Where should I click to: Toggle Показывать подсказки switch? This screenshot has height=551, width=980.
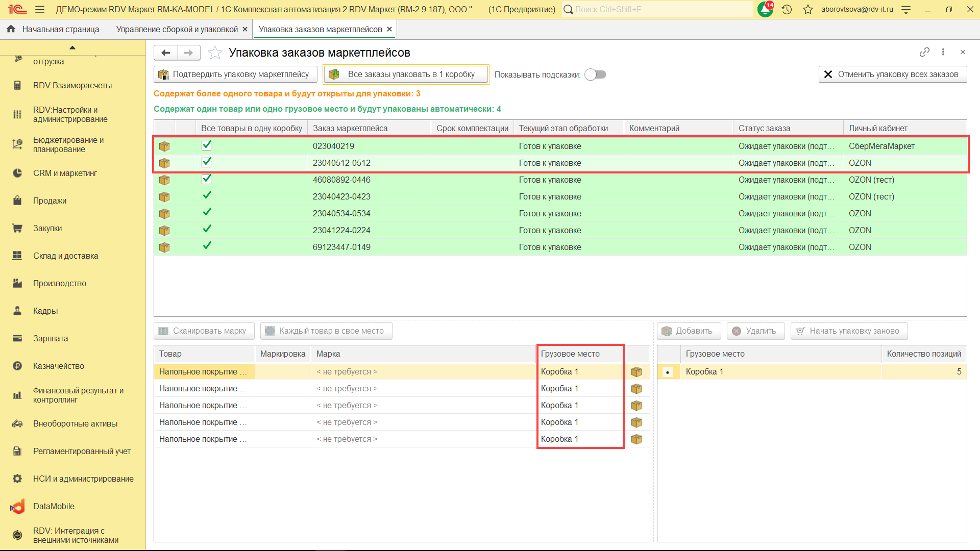point(595,74)
